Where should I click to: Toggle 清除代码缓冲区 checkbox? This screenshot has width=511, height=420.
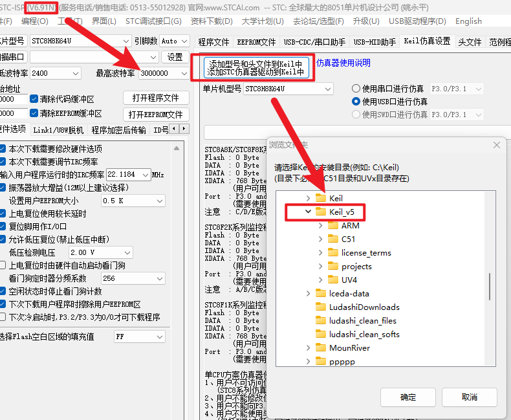tap(34, 99)
